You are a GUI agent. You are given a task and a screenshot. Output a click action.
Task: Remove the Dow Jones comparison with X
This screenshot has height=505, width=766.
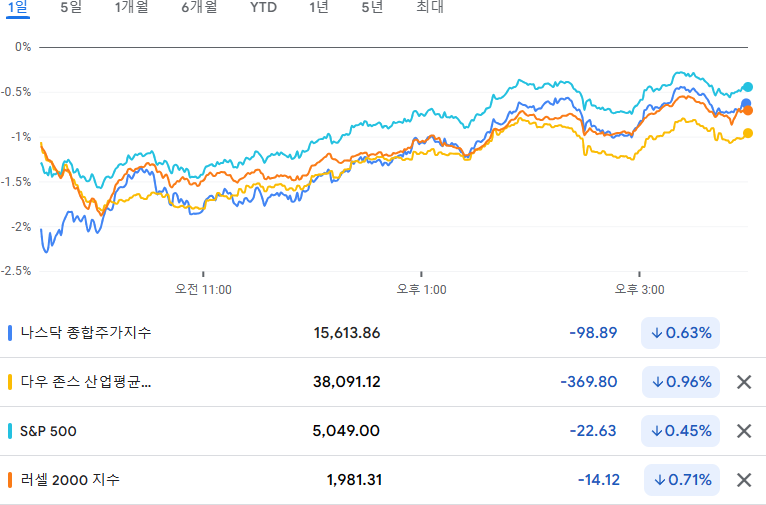744,382
